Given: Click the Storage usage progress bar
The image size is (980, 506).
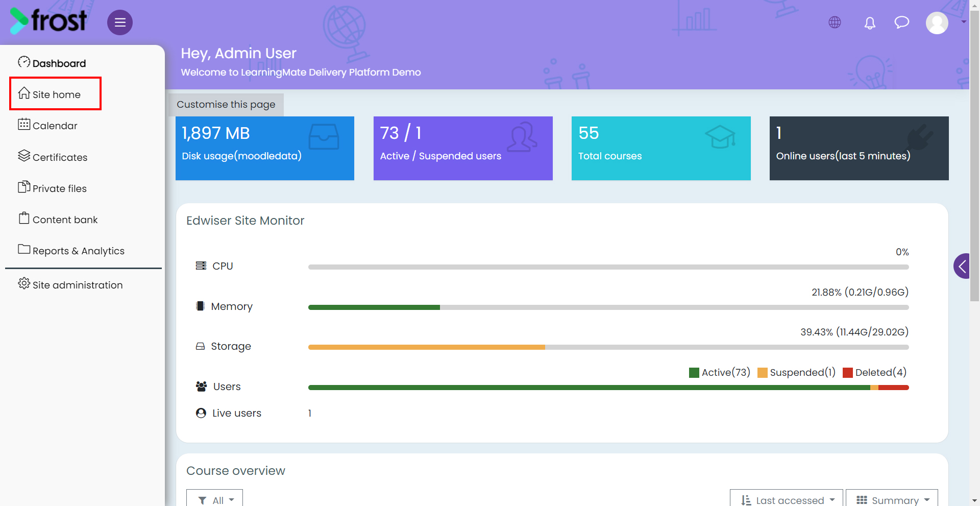Looking at the screenshot, I should point(608,347).
